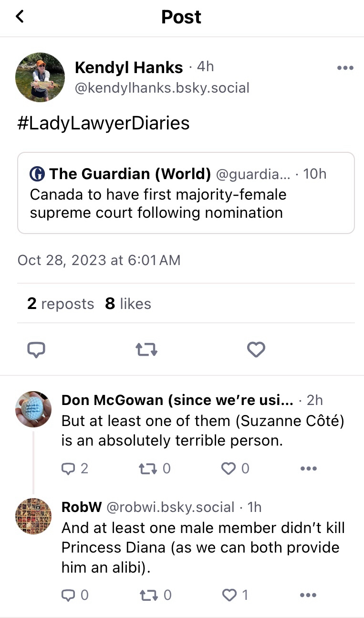The width and height of the screenshot is (364, 618).
Task: View the 8 likes list
Action: [128, 304]
